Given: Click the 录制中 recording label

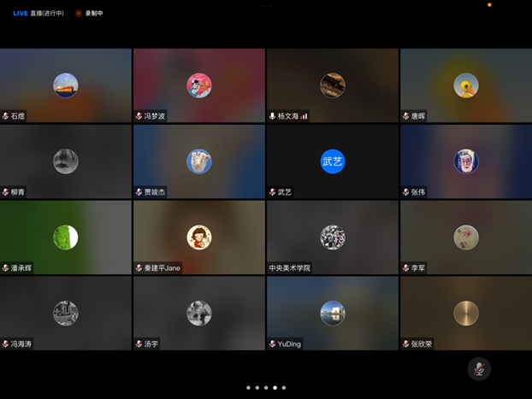Looking at the screenshot, I should [94, 13].
